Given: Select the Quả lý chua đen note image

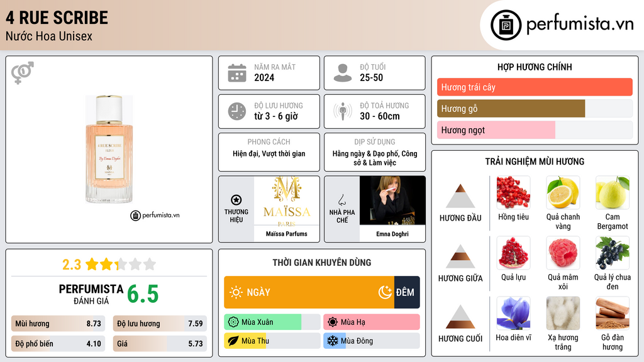Looking at the screenshot, I should pyautogui.click(x=613, y=253).
